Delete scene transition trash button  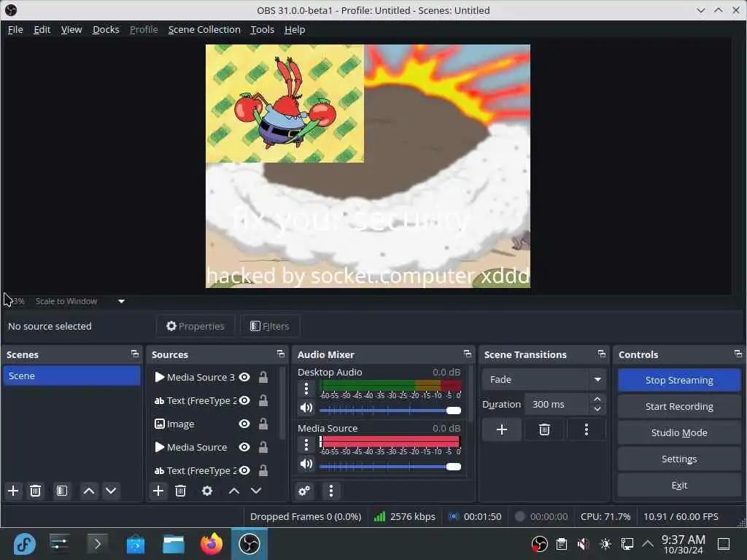(544, 430)
